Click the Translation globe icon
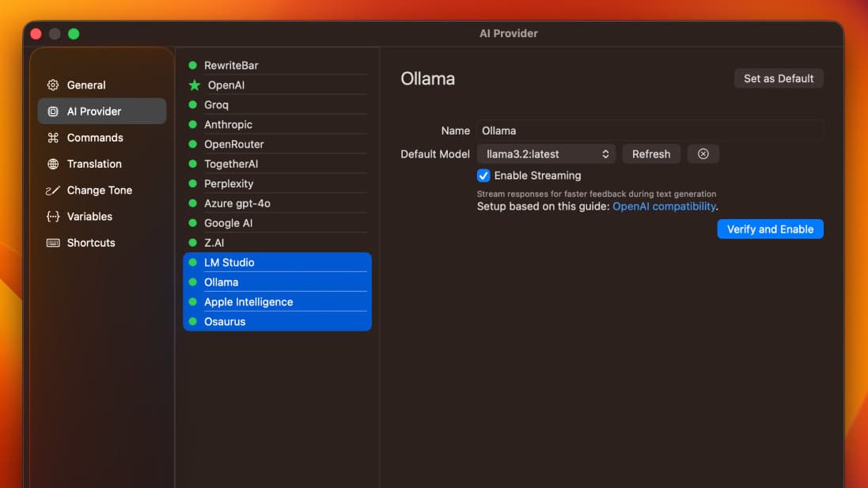 pos(53,164)
